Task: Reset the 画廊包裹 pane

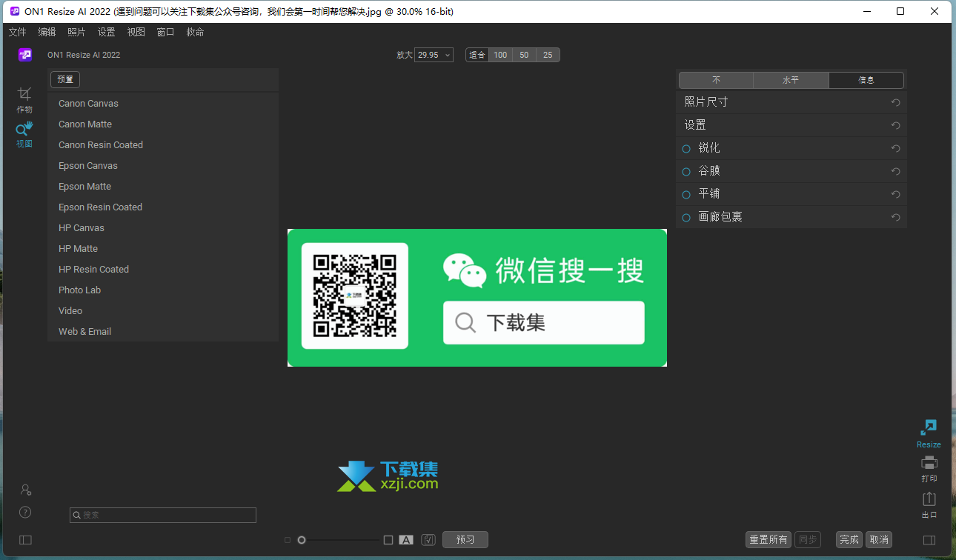Action: (x=896, y=217)
